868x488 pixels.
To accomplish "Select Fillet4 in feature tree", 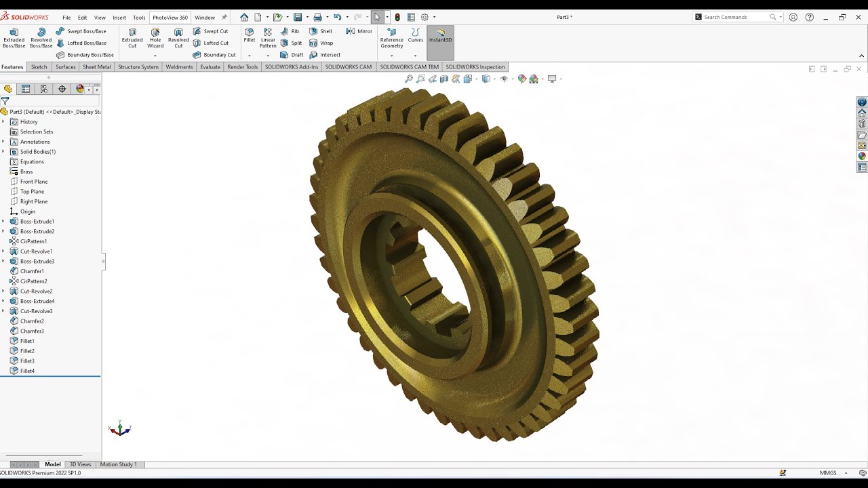I will 27,371.
